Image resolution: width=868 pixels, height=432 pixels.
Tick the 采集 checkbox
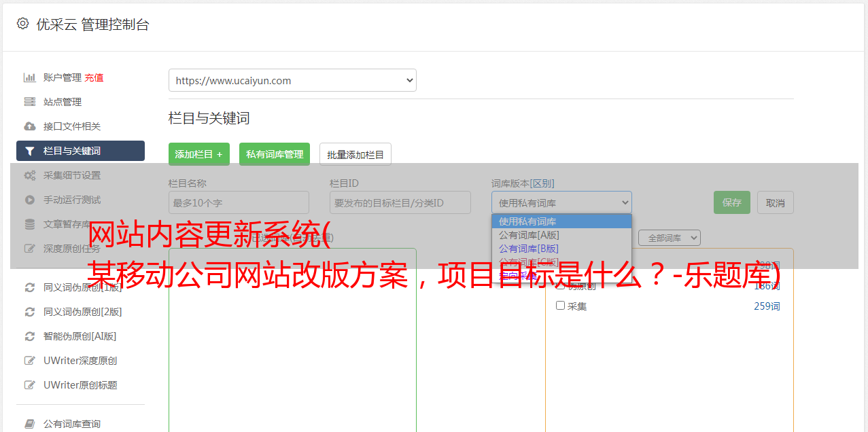click(560, 306)
